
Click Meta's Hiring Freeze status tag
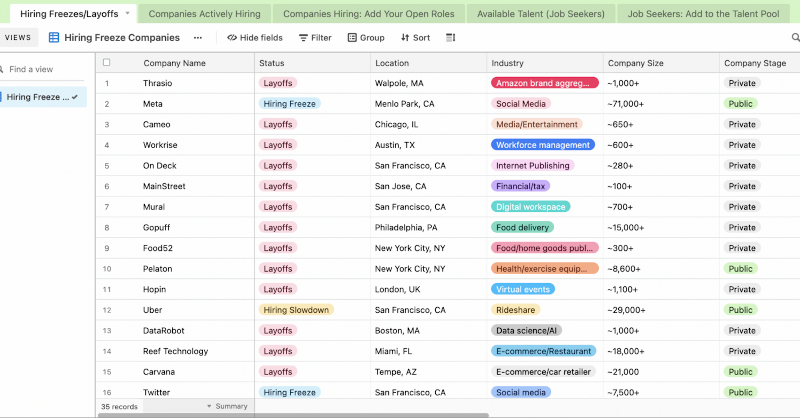pos(289,104)
